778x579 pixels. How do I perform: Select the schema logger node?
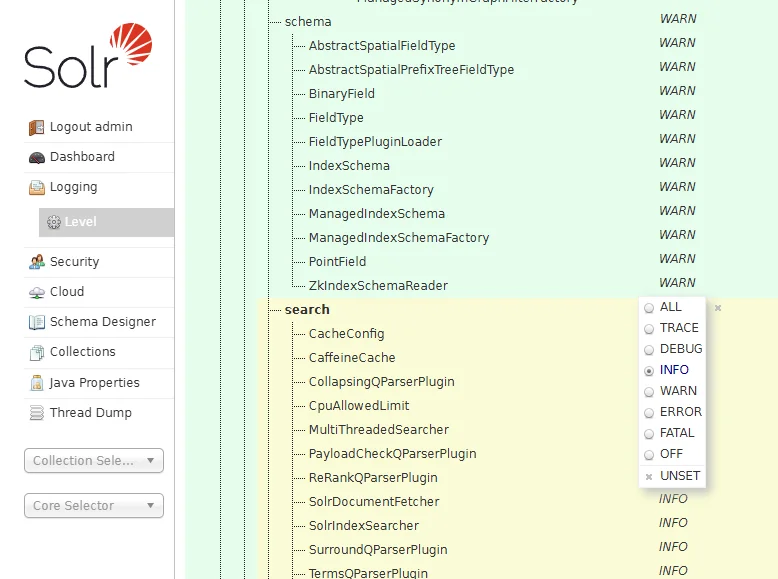coord(308,22)
